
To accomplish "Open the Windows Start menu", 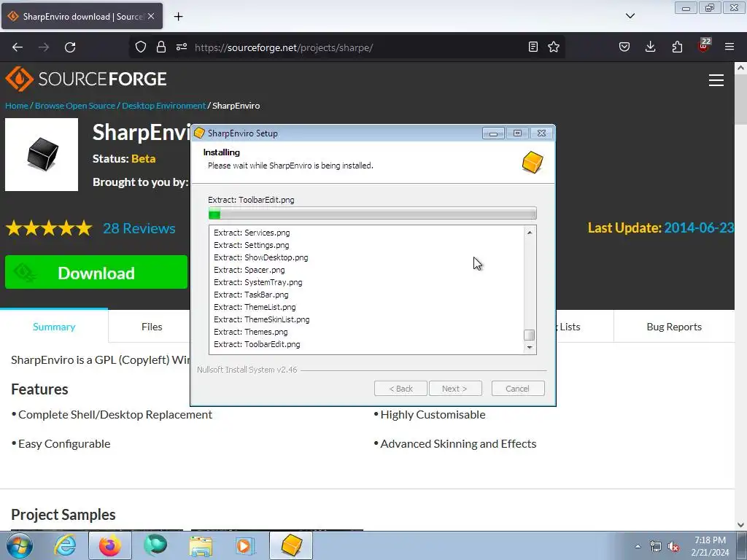I will [20, 545].
